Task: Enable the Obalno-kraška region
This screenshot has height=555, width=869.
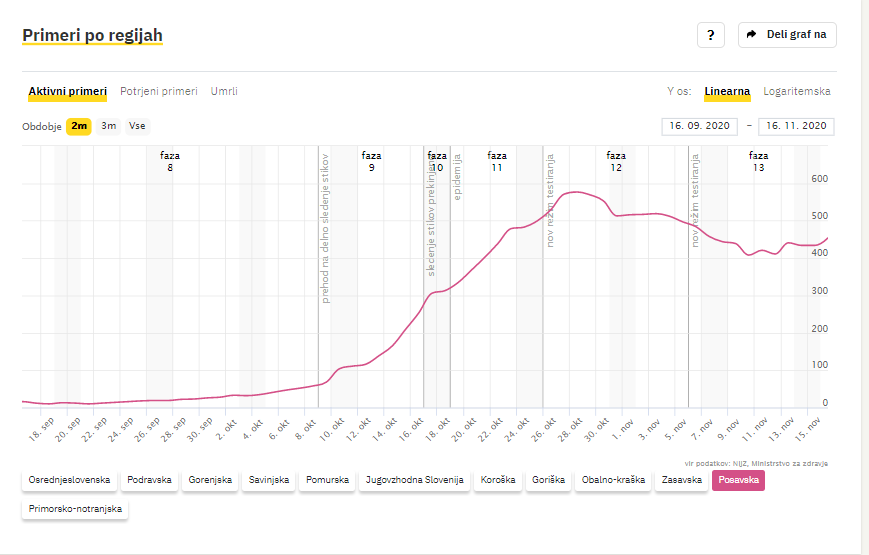Action: [x=613, y=480]
